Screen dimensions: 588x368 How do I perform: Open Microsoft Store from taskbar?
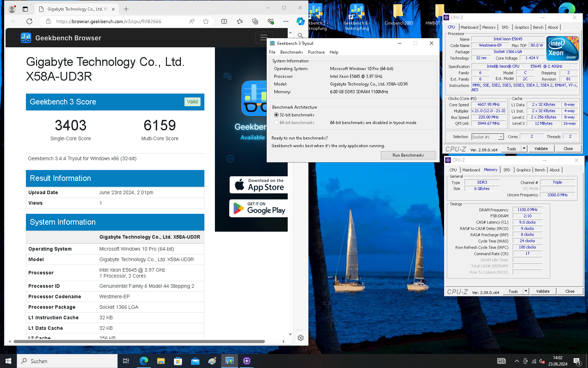[178, 361]
